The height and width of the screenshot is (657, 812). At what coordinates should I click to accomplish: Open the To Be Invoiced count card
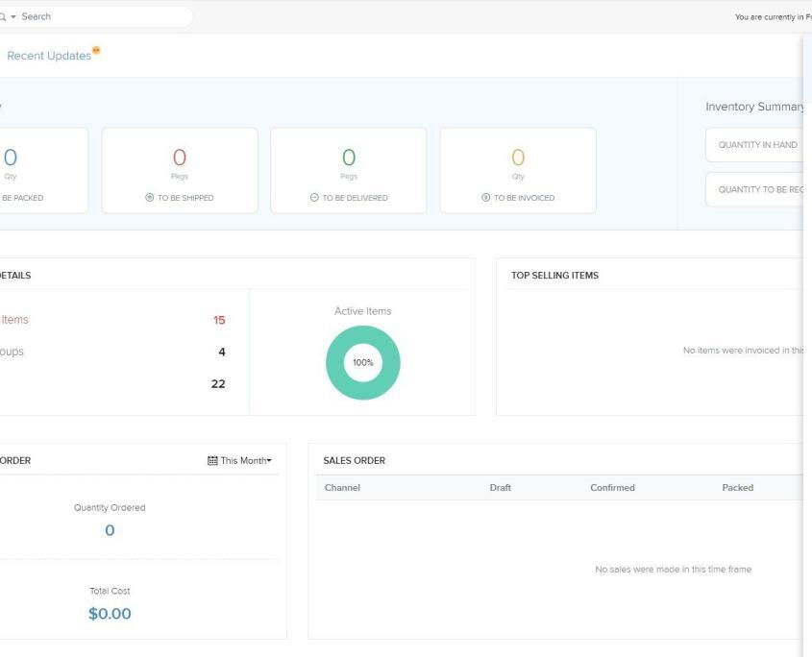[518, 170]
